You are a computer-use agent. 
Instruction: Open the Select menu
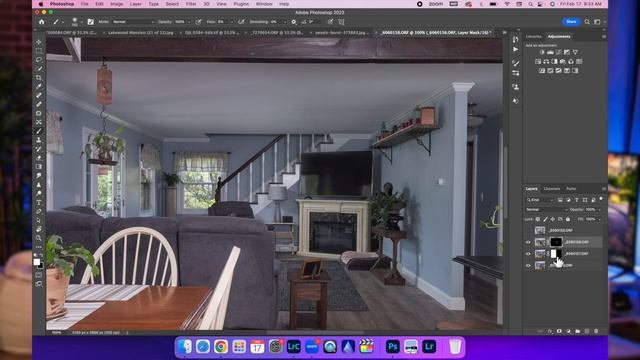coord(172,4)
